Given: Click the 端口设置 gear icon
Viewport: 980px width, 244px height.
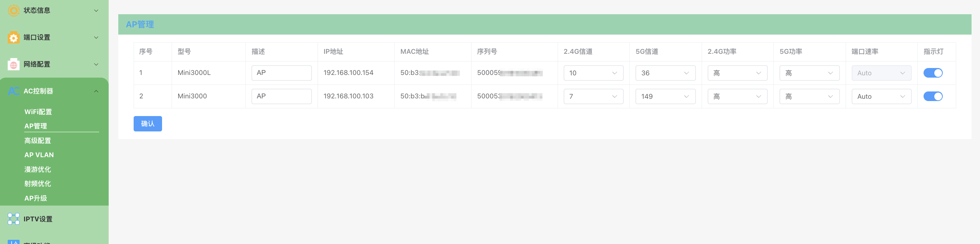Looking at the screenshot, I should [x=13, y=38].
